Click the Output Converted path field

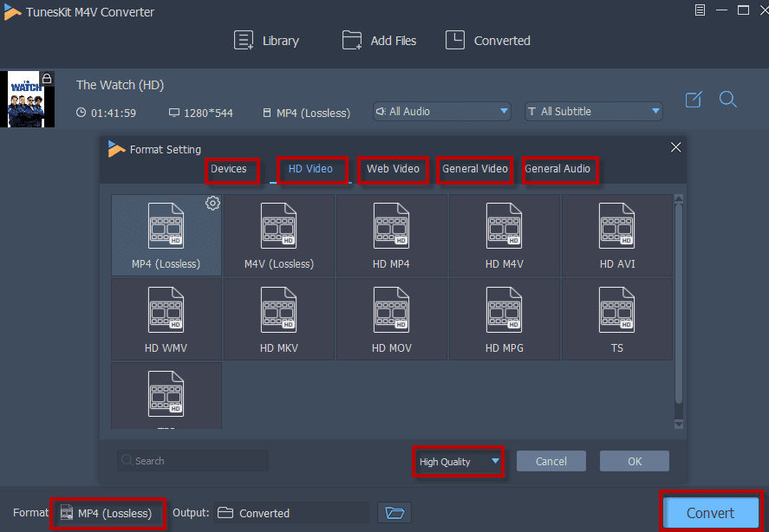(x=291, y=513)
